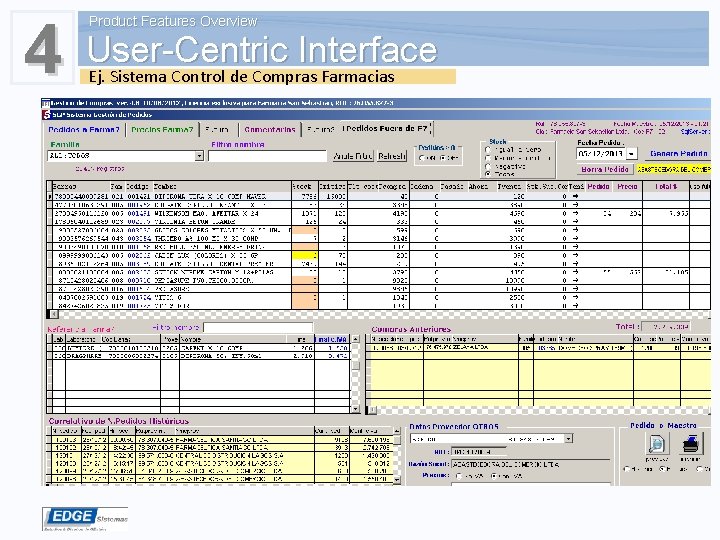Image resolution: width=720 pixels, height=540 pixels.
Task: Click the Total field above Compras Anteriores
Action: [x=666, y=326]
